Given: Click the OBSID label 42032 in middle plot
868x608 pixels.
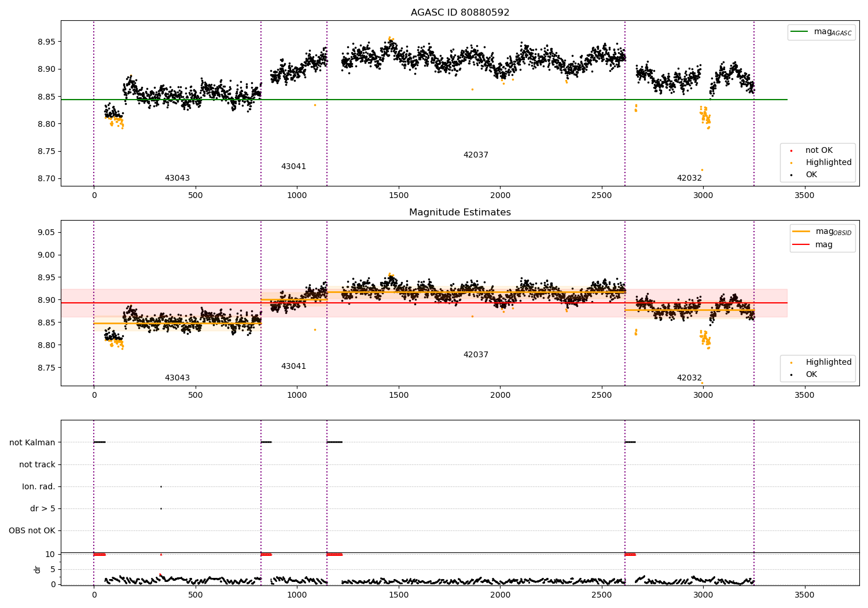Looking at the screenshot, I should 689,378.
